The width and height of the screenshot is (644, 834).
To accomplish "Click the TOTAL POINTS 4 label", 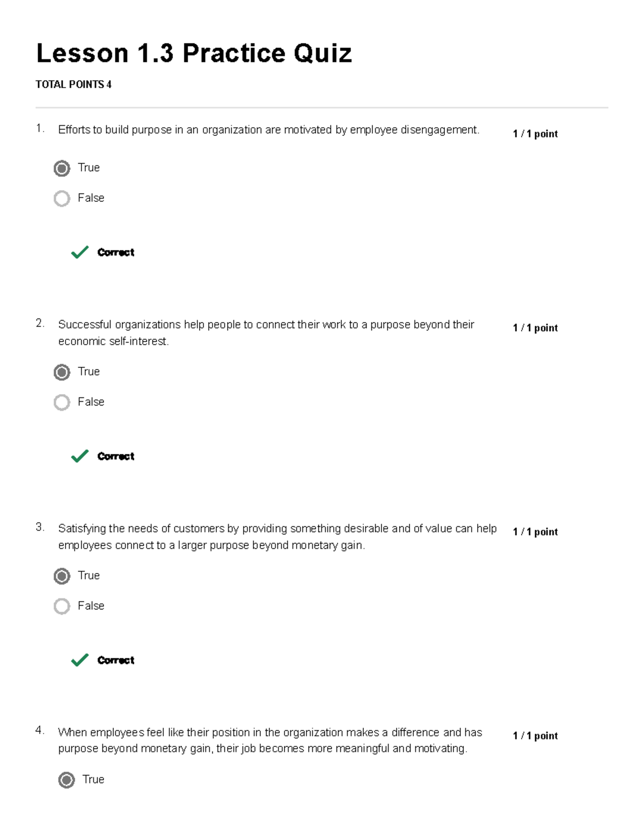I will (72, 84).
